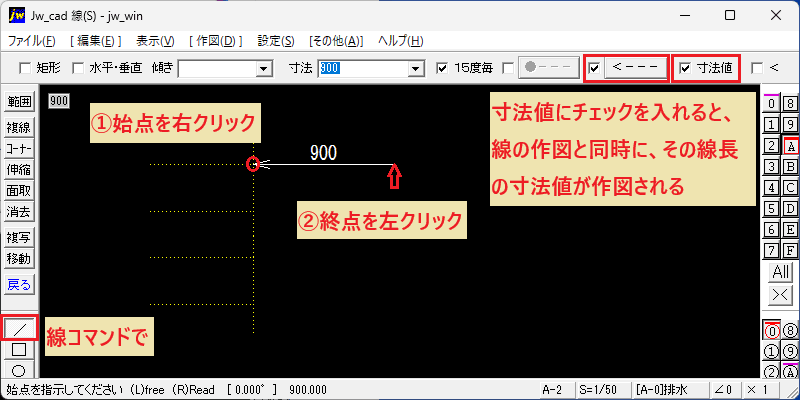Open the その他(A) menu
Screen dimensions: 800x400
pos(336,41)
